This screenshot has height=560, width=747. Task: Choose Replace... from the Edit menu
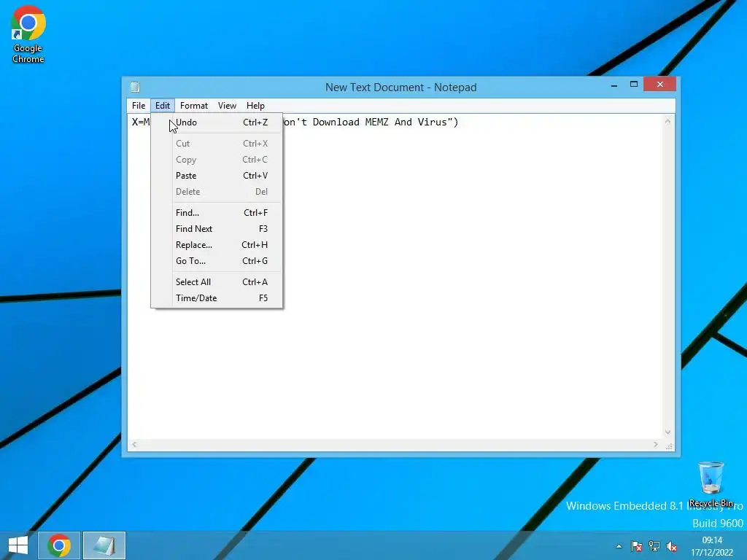(217, 245)
